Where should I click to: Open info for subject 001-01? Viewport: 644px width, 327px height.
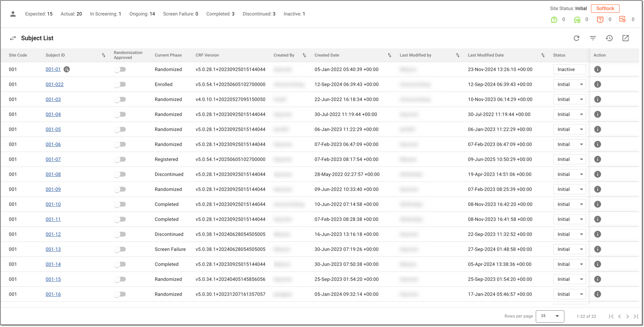598,69
